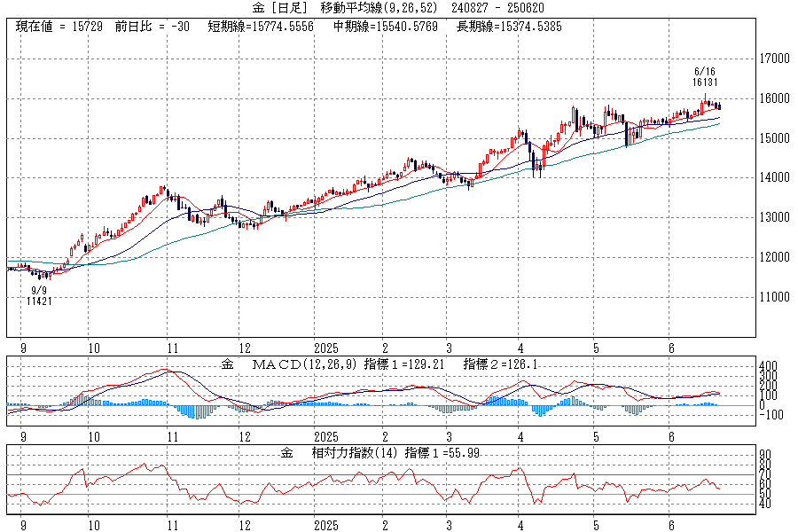Click the 前日比 = -30 label
The height and width of the screenshot is (532, 798).
point(152,27)
